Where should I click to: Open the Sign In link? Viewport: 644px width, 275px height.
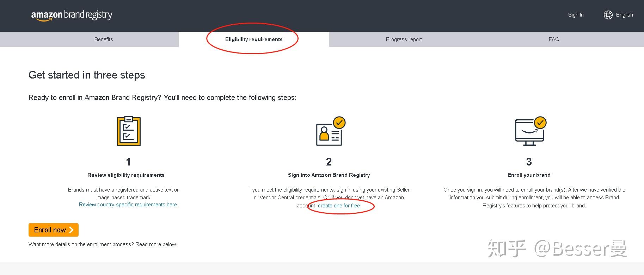pyautogui.click(x=576, y=15)
